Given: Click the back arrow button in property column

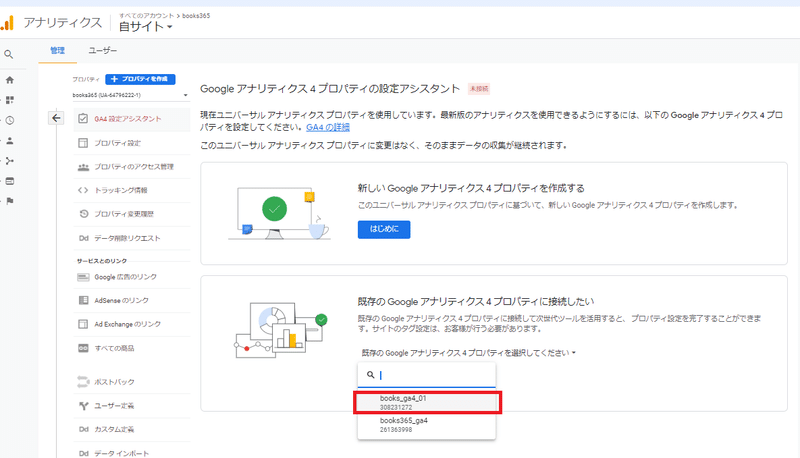Looking at the screenshot, I should click(55, 118).
